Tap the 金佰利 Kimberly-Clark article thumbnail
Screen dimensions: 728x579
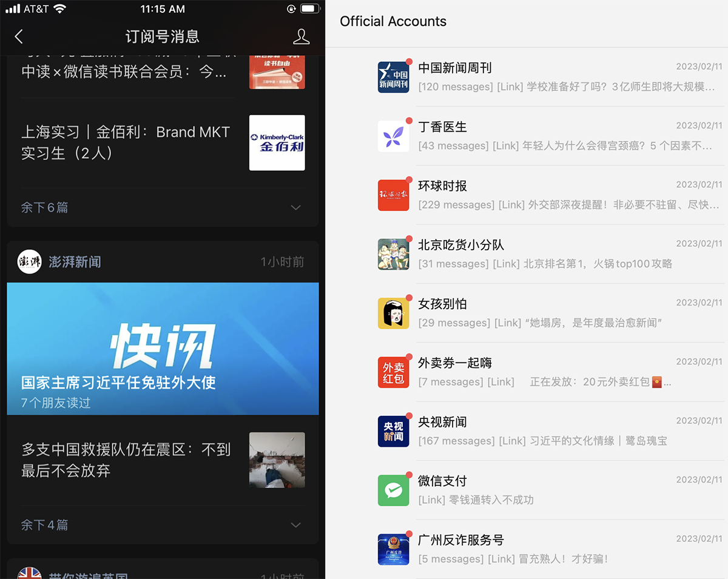277,143
